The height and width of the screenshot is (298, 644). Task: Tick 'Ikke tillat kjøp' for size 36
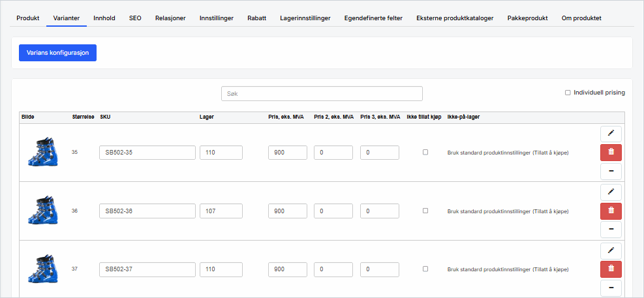pyautogui.click(x=425, y=211)
